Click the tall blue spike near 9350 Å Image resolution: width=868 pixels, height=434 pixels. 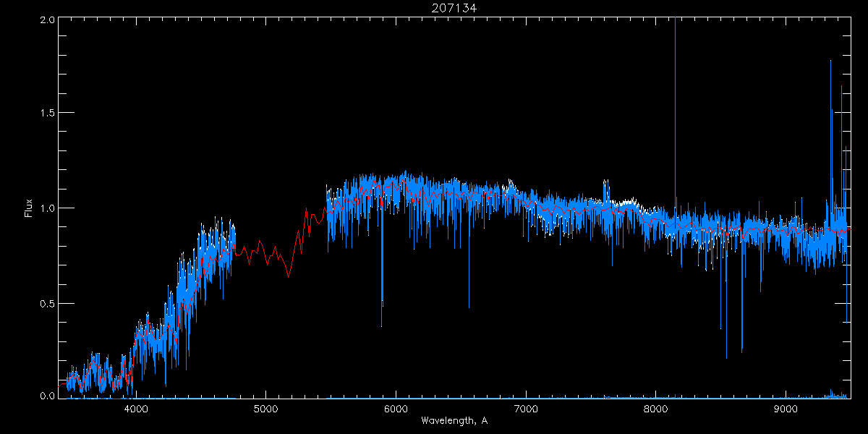click(x=830, y=109)
